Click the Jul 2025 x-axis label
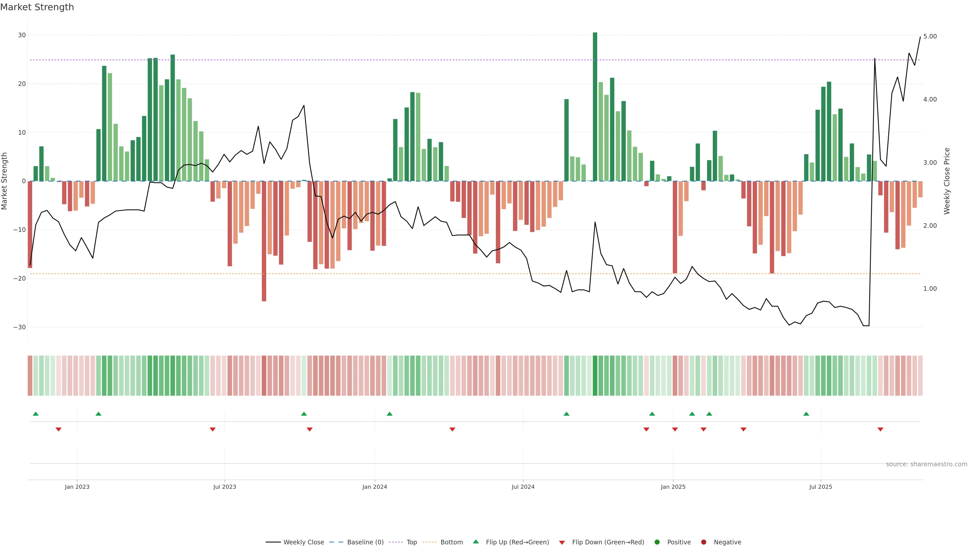This screenshot has height=551, width=980. tap(820, 487)
